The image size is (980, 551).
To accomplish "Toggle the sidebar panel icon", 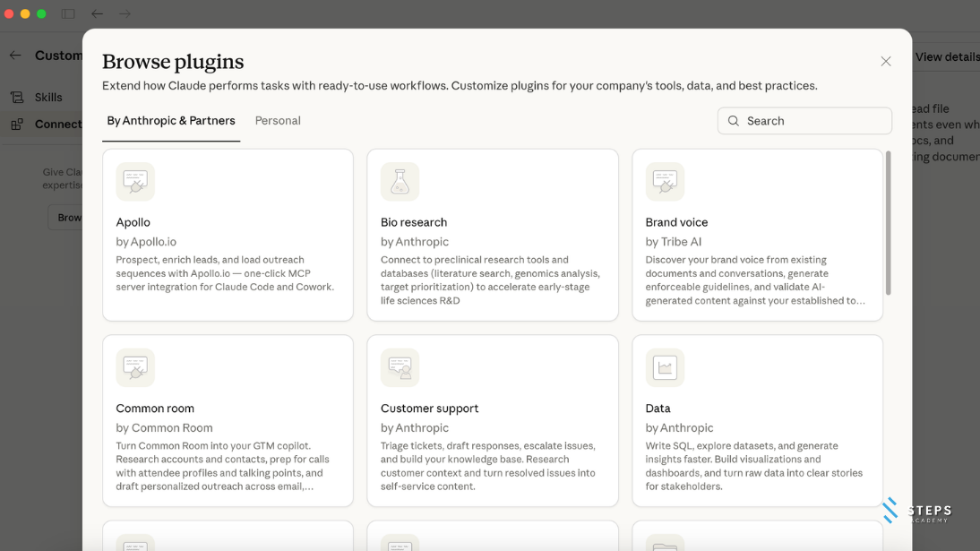I will [x=68, y=13].
